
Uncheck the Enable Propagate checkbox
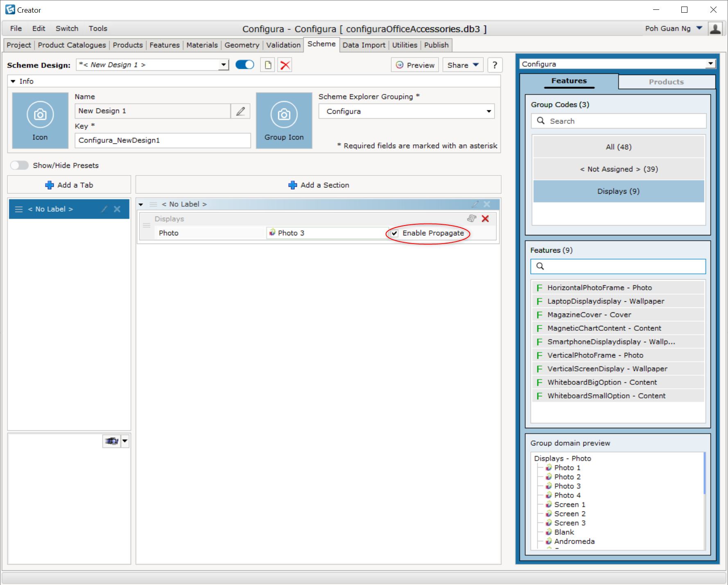point(394,233)
